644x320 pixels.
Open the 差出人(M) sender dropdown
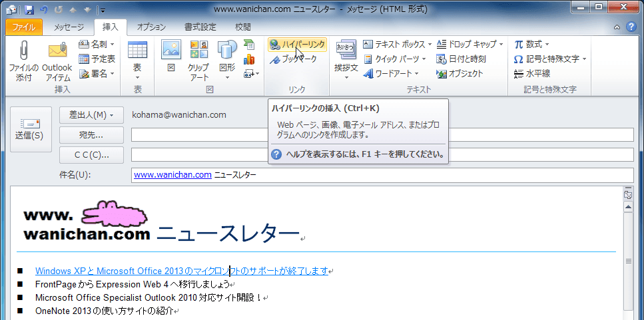92,115
